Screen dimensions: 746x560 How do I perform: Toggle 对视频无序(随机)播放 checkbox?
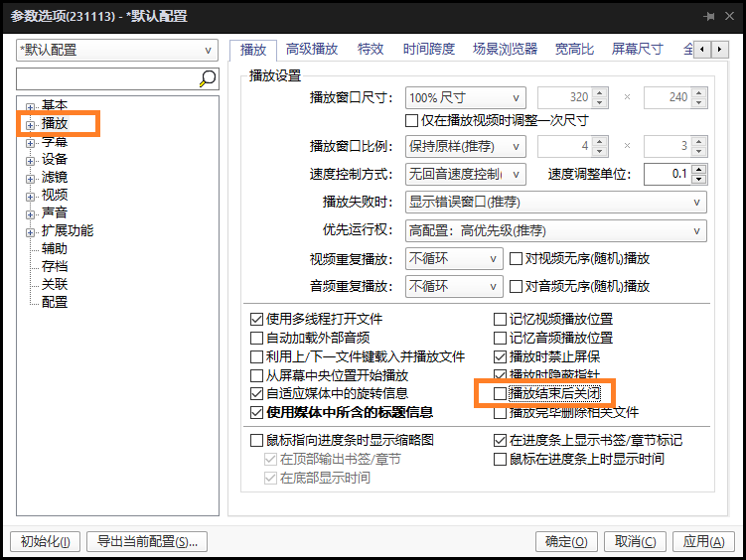point(516,259)
